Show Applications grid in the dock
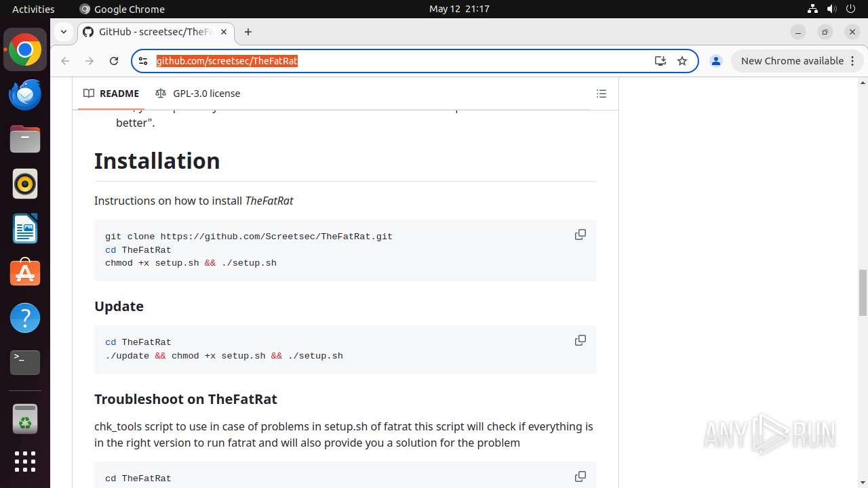The width and height of the screenshot is (868, 488). [25, 462]
